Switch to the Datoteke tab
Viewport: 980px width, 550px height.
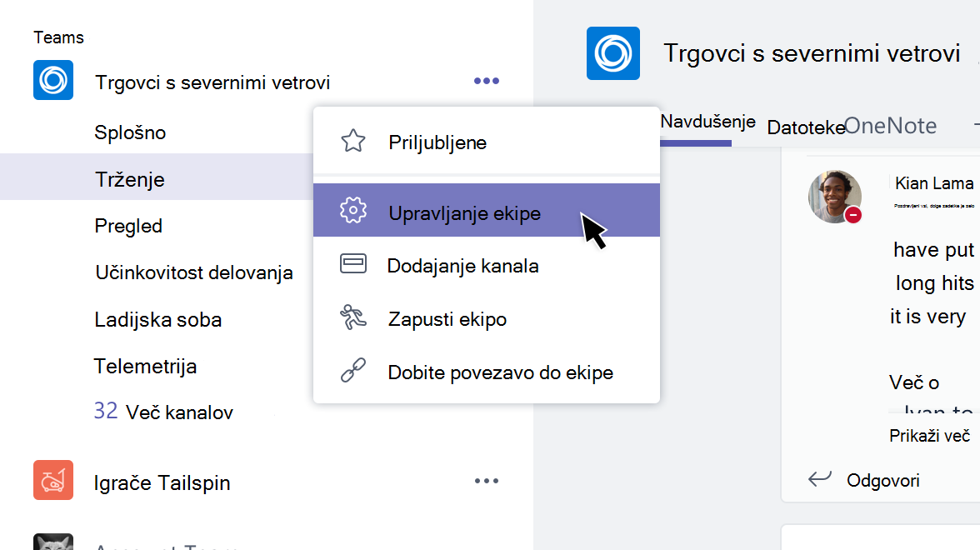tap(806, 127)
